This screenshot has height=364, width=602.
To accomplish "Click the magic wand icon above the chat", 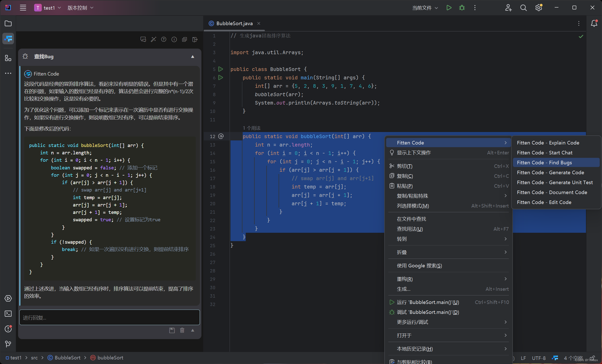I will point(153,39).
